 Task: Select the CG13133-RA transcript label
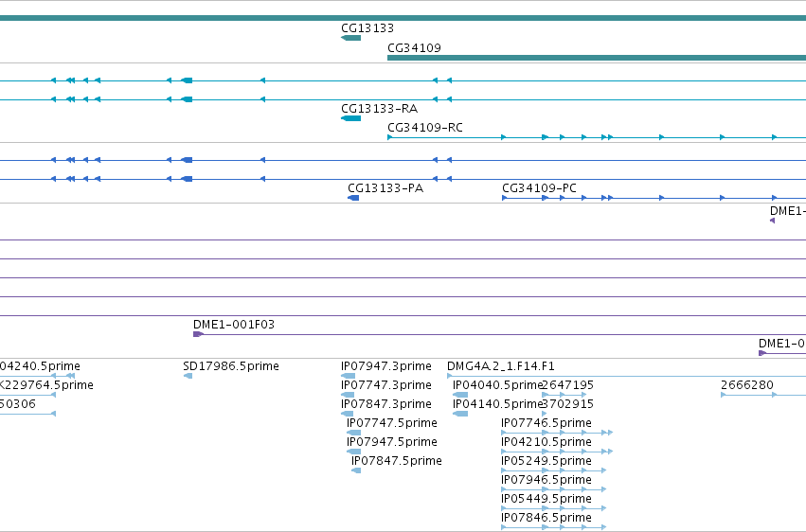[x=379, y=109]
